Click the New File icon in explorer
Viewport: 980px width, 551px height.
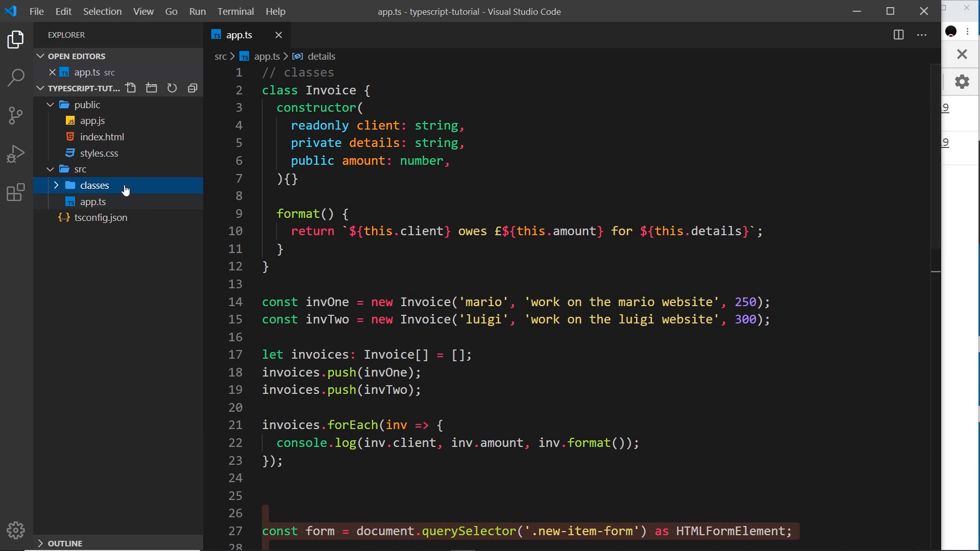pyautogui.click(x=131, y=88)
